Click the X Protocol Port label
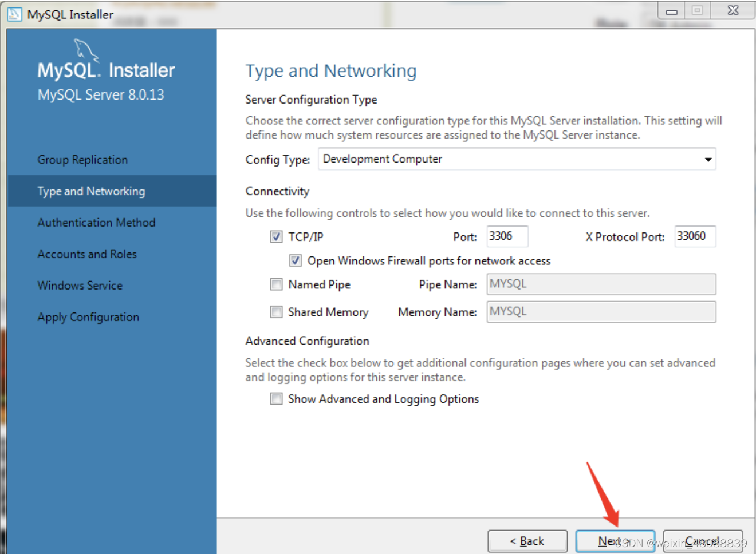 pos(625,237)
